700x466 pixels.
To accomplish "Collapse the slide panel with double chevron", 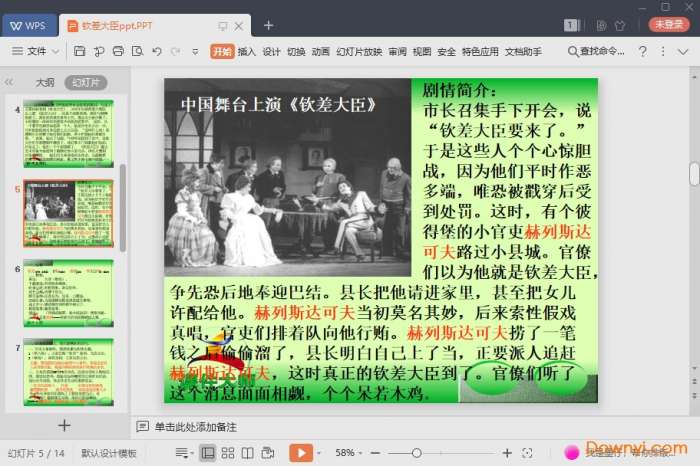I will pos(9,82).
